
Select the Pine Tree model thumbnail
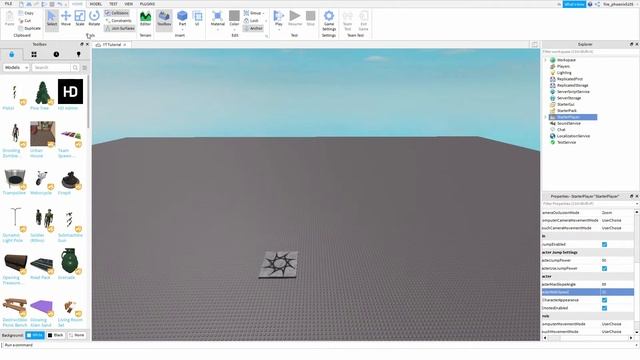click(42, 92)
